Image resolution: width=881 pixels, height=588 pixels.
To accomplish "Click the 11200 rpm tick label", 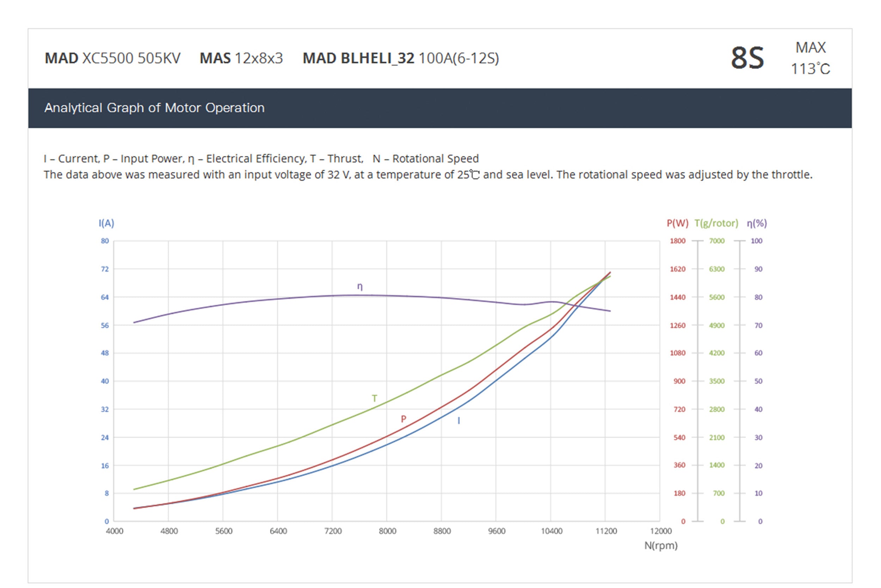I will click(x=606, y=531).
